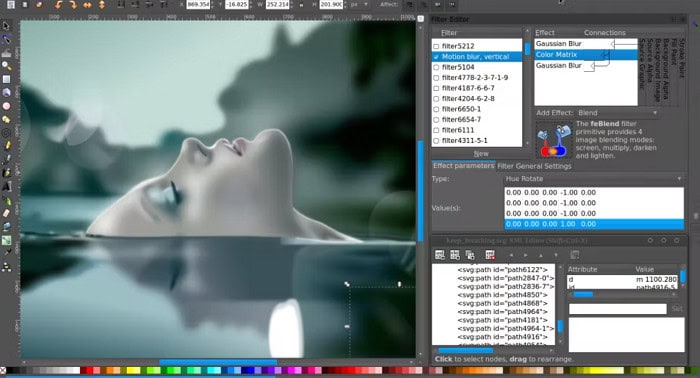700x378 pixels.
Task: Click the delete node icon in XML editor
Action: click(x=490, y=255)
